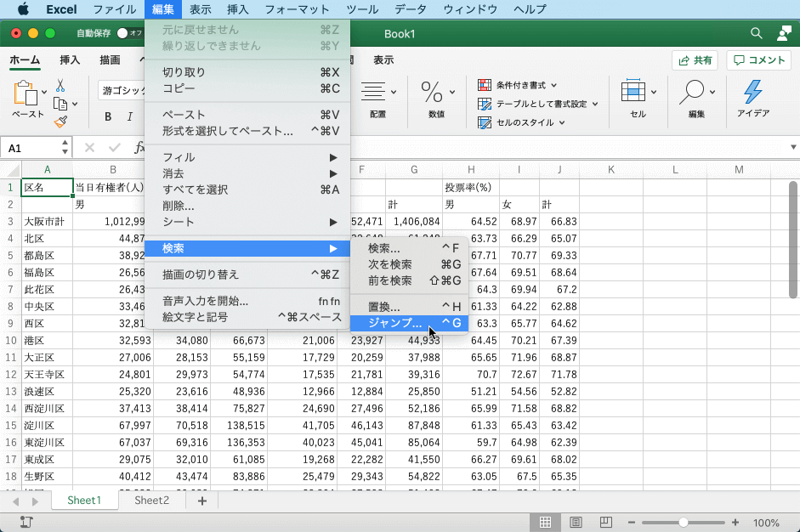Switch to Page Layout view icon
800x532 pixels.
click(576, 523)
